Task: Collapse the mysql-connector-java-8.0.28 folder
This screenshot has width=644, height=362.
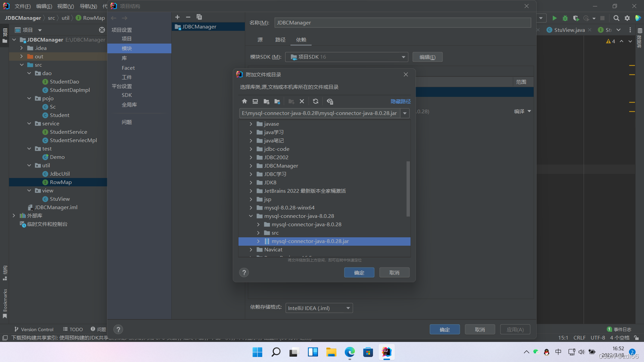Action: [x=251, y=216]
